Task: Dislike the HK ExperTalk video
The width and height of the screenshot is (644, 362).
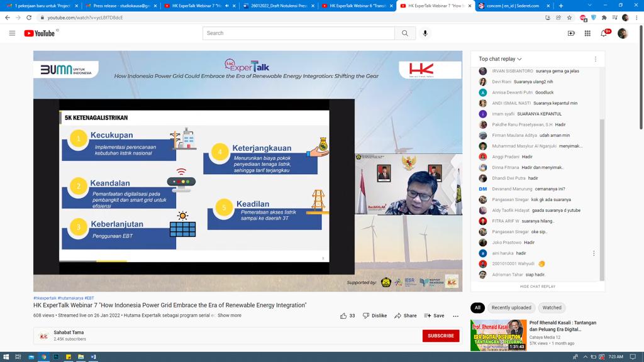Action: tap(375, 315)
